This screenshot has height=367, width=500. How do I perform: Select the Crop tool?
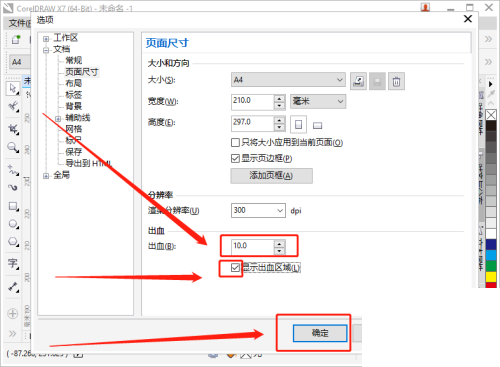click(x=13, y=129)
